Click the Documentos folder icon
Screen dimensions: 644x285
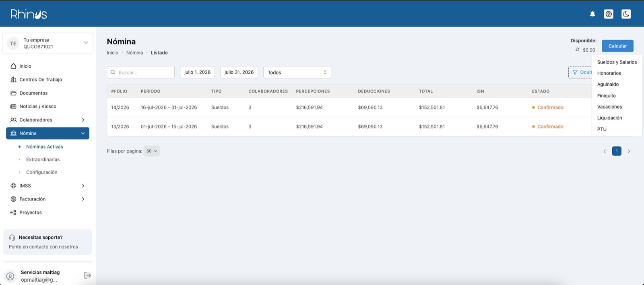pos(13,93)
